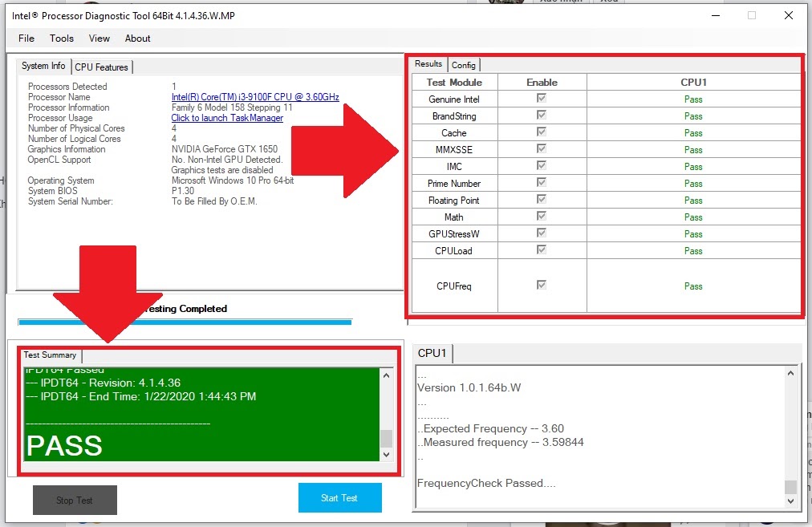Toggle the Prime Number enable checkbox
This screenshot has height=527, width=812.
[541, 182]
